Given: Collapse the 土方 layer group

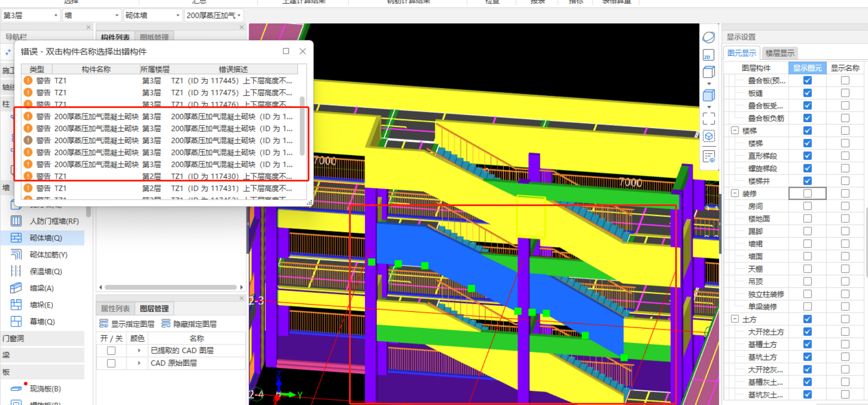Looking at the screenshot, I should click(735, 319).
